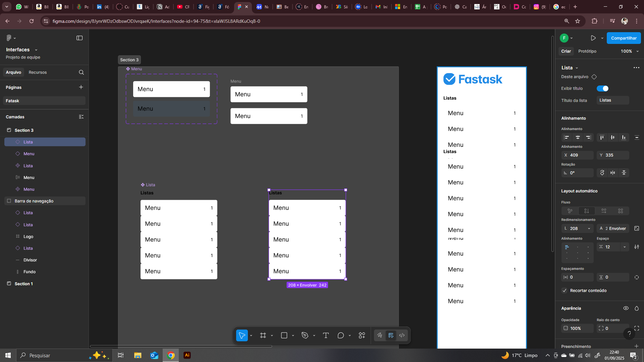Click the X position field 409
The width and height of the screenshot is (644, 362).
tap(578, 155)
